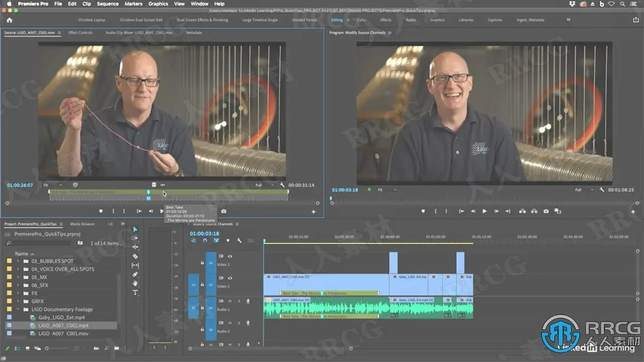Switch to the Effect Controls tab
This screenshot has width=644, height=362.
[x=80, y=33]
